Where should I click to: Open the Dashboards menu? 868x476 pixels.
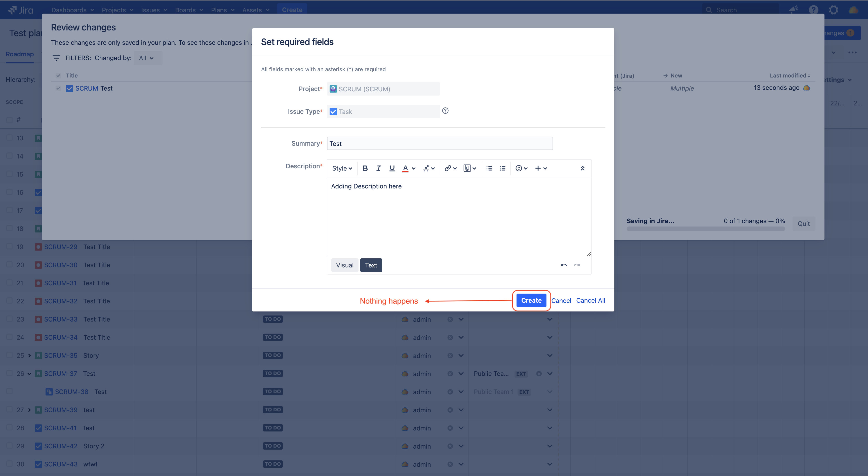(x=72, y=10)
